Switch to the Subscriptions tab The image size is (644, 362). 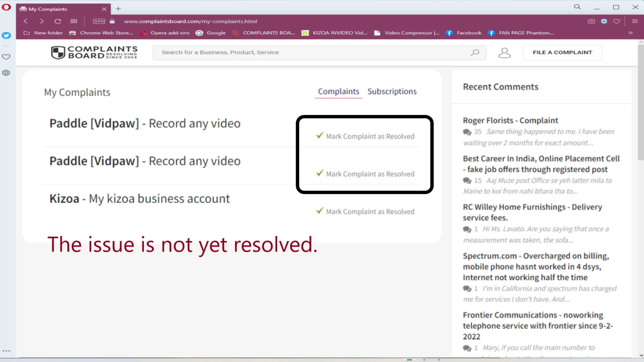click(x=392, y=92)
